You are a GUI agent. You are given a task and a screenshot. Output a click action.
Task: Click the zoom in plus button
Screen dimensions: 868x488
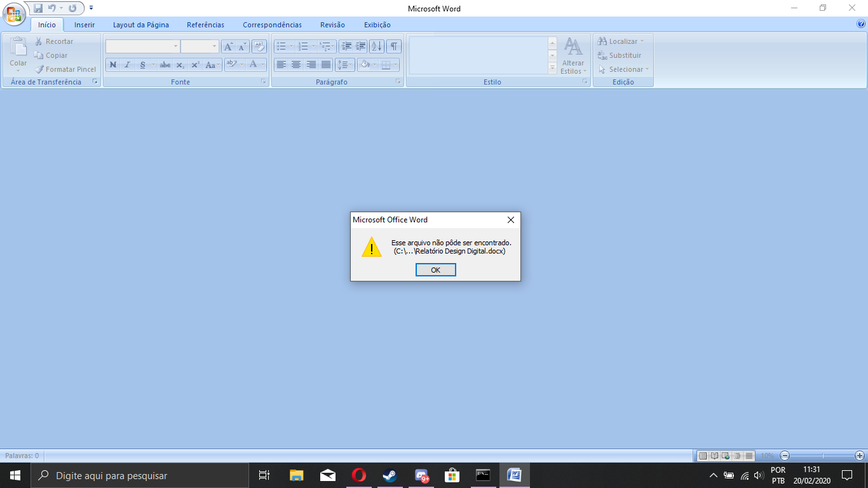(x=860, y=456)
